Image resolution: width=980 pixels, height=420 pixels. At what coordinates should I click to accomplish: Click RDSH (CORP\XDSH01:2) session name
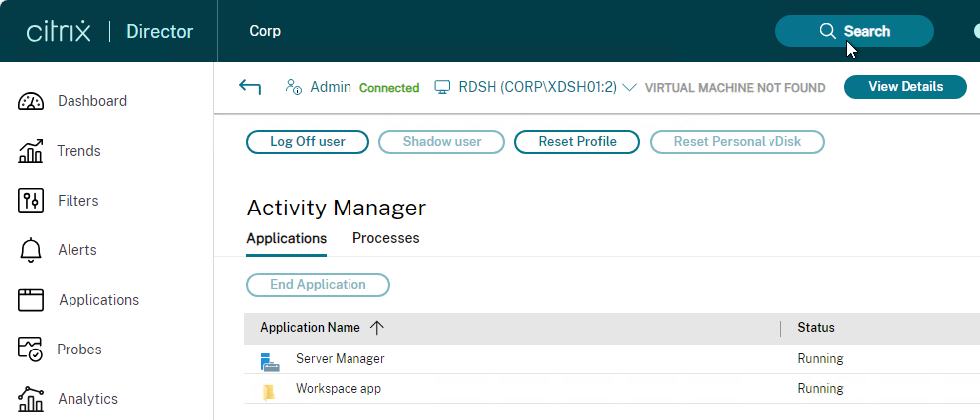[x=537, y=87]
